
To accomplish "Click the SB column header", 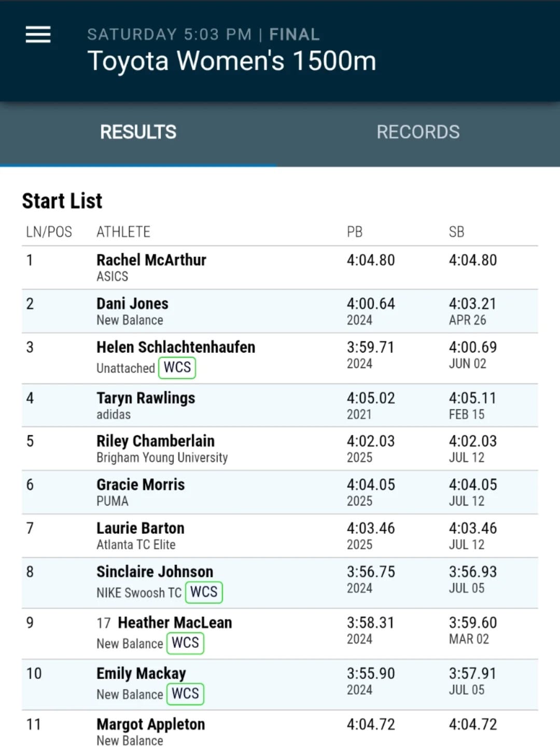I will (x=456, y=232).
